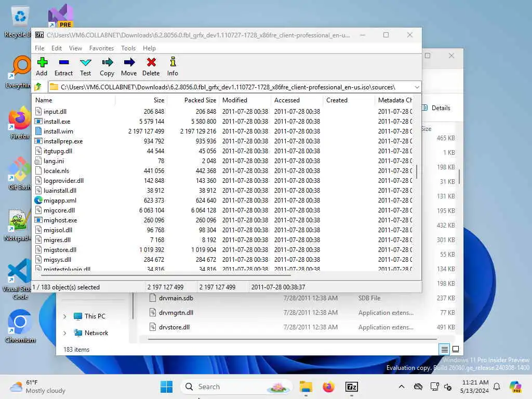The width and height of the screenshot is (532, 399).
Task: Select the migstore.dll file
Action: (60, 249)
